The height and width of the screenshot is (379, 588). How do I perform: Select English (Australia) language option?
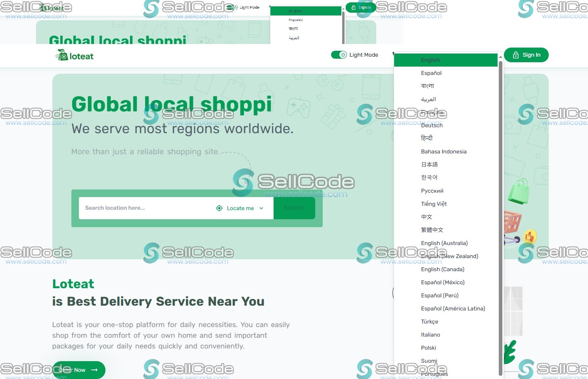(444, 243)
